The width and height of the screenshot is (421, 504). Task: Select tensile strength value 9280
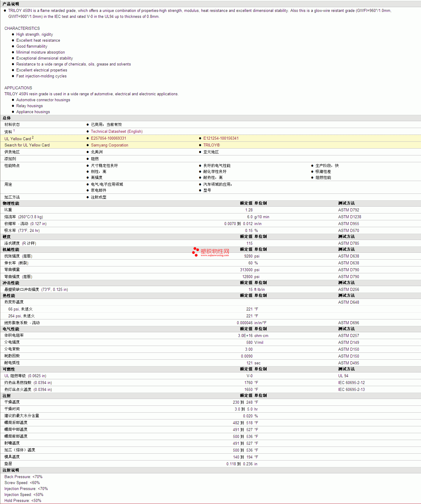tap(248, 256)
